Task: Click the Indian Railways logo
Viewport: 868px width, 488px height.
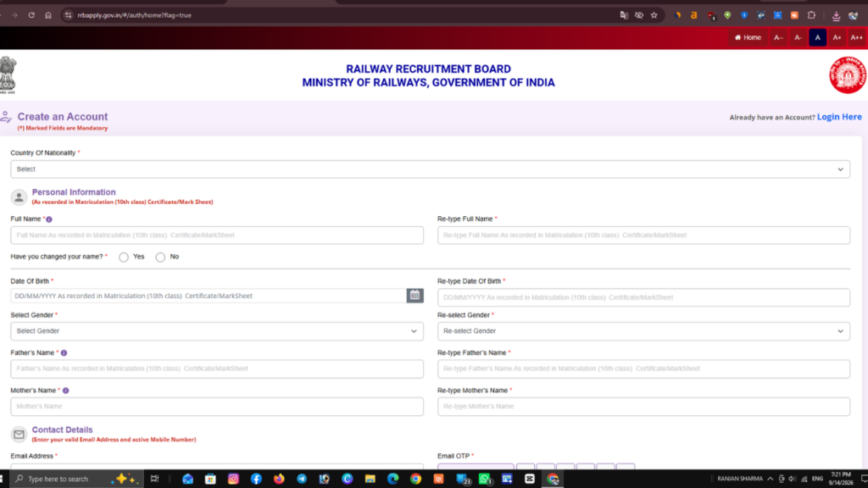Action: [x=848, y=75]
